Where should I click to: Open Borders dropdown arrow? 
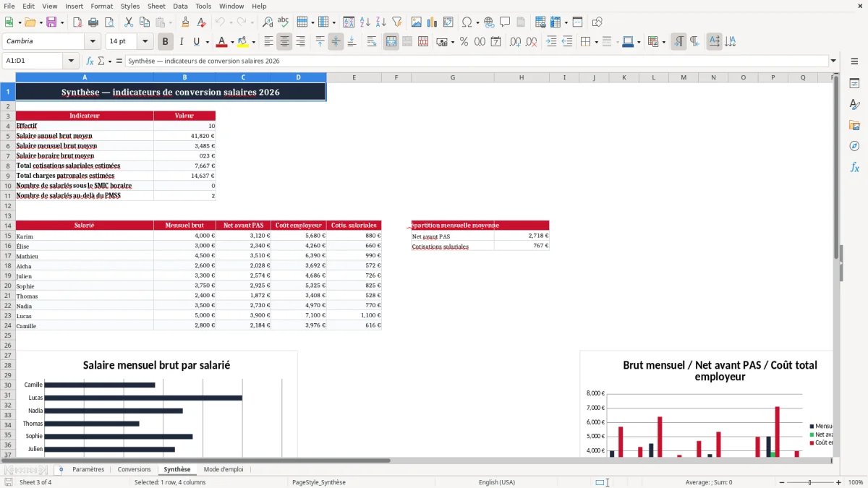click(x=596, y=42)
